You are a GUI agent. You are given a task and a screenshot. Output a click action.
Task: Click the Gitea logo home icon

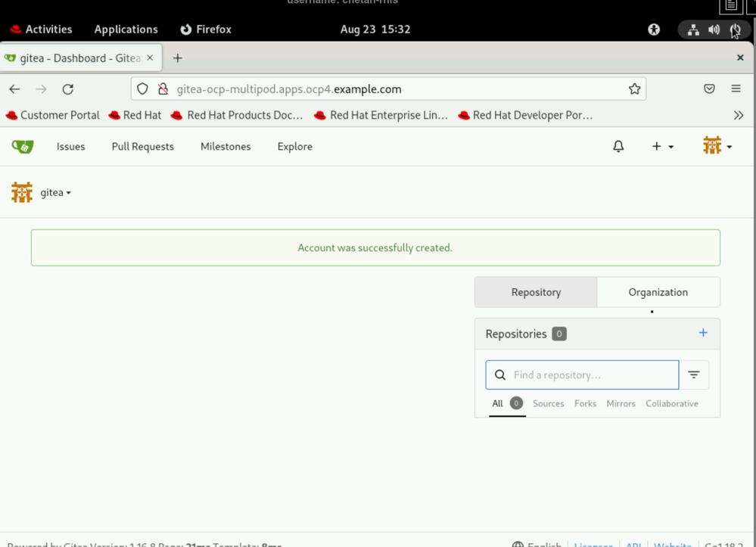[x=23, y=147]
